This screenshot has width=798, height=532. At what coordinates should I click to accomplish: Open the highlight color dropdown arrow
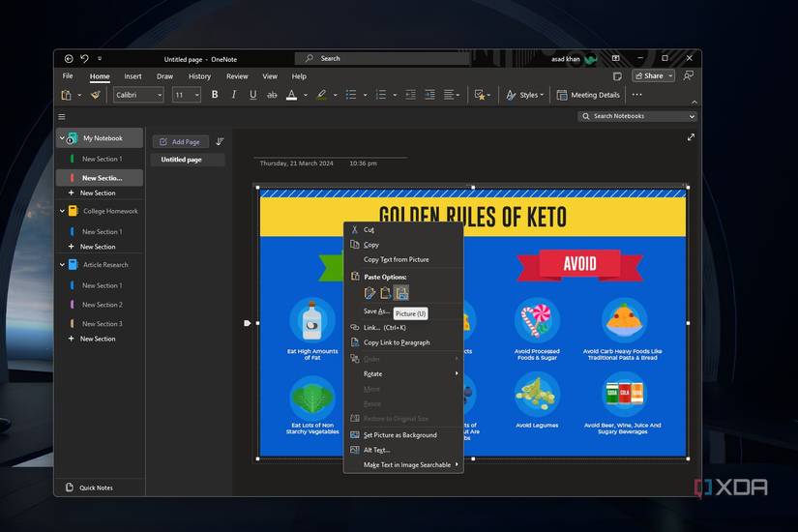(335, 95)
